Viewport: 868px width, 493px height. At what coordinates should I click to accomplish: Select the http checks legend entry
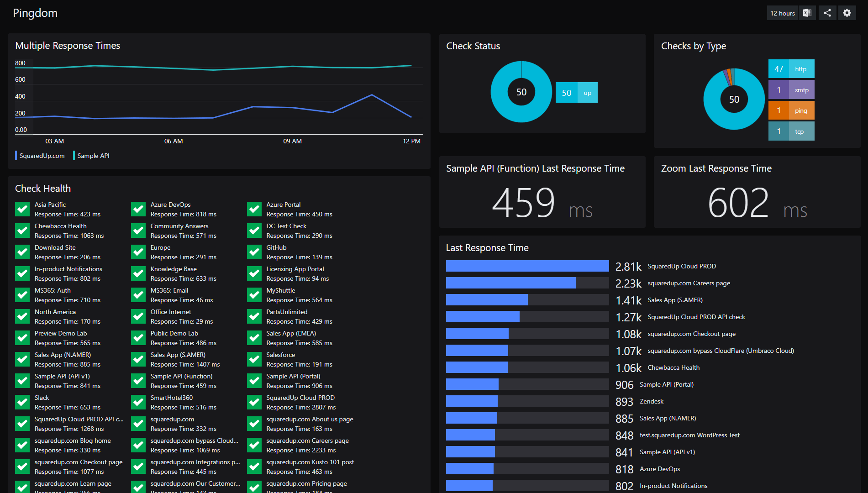pos(791,69)
